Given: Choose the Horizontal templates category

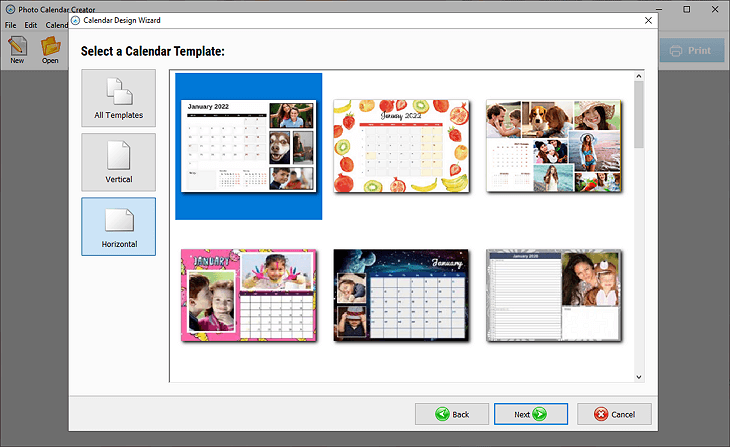Looking at the screenshot, I should pyautogui.click(x=118, y=226).
